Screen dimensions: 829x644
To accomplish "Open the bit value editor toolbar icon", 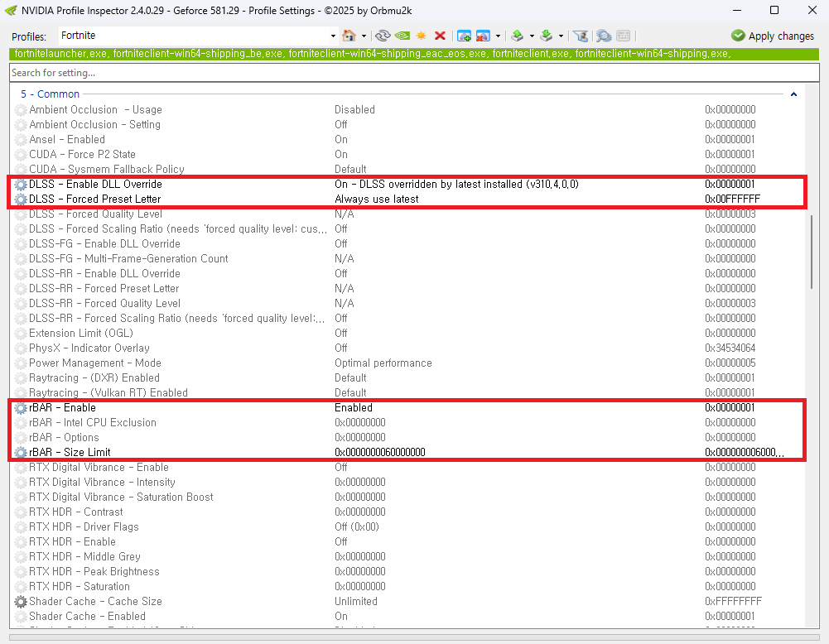I will (x=624, y=36).
